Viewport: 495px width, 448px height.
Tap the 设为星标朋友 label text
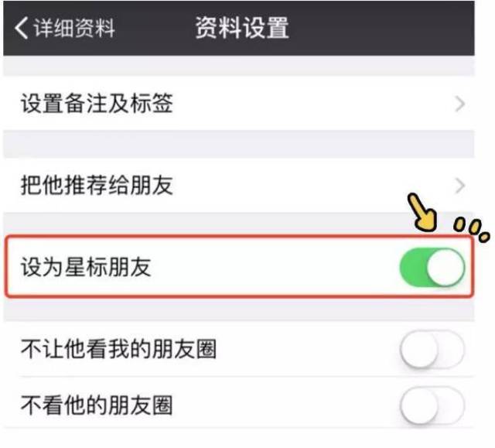click(x=86, y=267)
